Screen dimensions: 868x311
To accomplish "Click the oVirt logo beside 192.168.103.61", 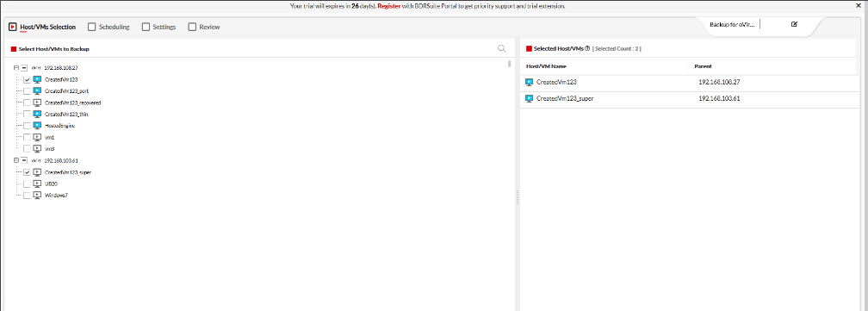I will point(36,160).
